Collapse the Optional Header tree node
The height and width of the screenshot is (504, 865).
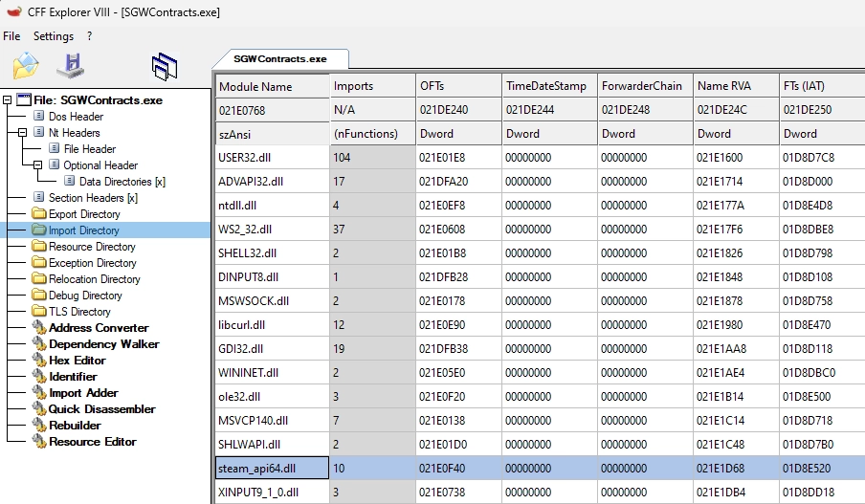[37, 164]
